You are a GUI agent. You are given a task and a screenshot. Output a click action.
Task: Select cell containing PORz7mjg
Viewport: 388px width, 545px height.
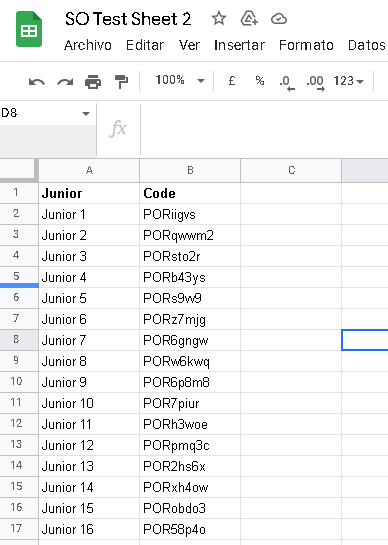pyautogui.click(x=190, y=319)
